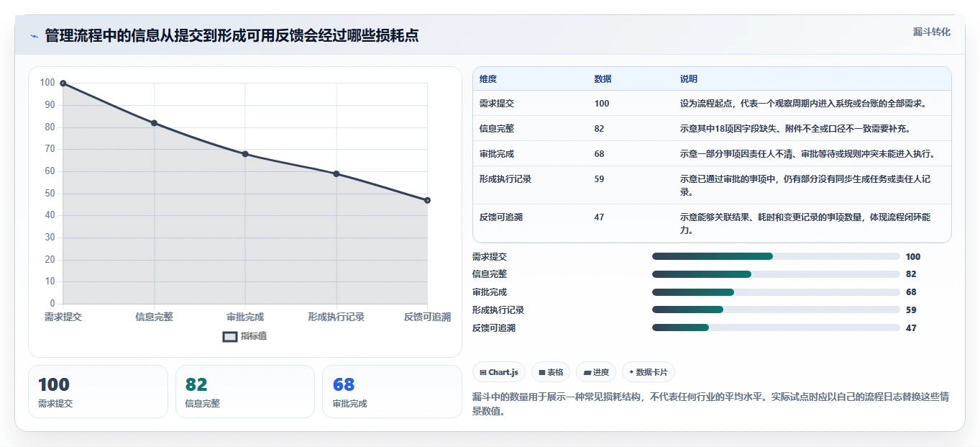Click chart data point for 审批完成
Screen dimensions: 980x447
(245, 154)
